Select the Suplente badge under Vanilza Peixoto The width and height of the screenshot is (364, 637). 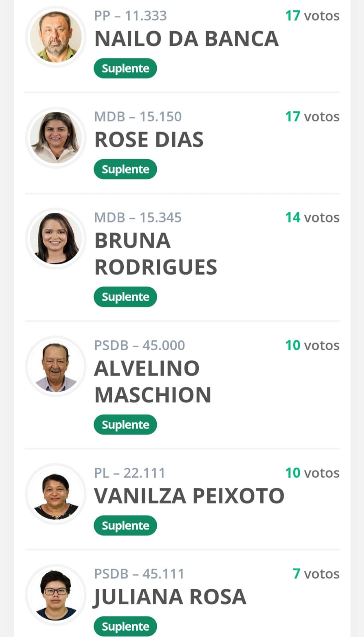coord(125,526)
